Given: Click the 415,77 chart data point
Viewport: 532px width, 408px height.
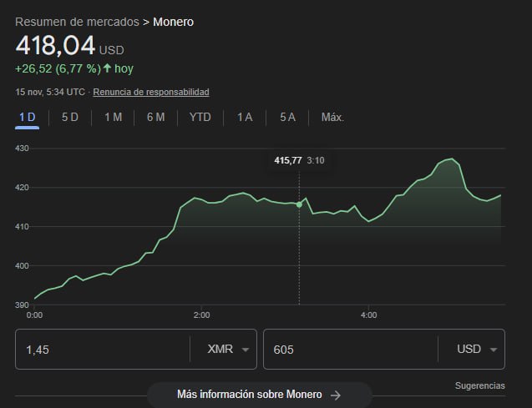Looking at the screenshot, I should point(300,204).
